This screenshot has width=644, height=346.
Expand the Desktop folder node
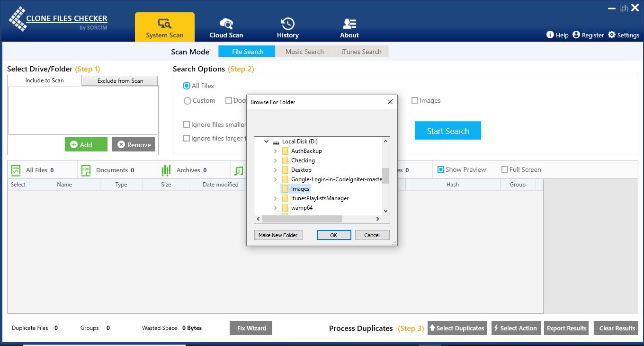point(276,170)
